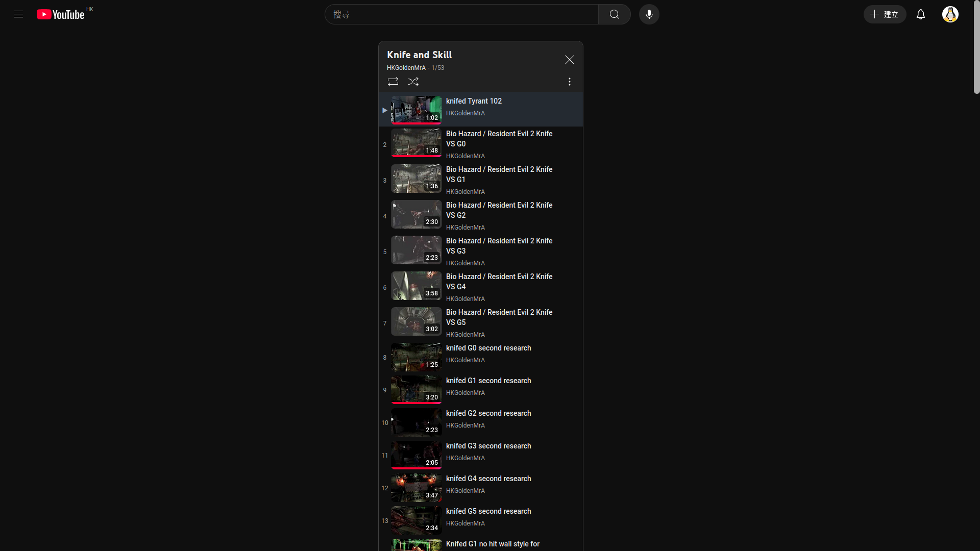The image size is (980, 551).
Task: Click title 'Bio Hazard / Resident Evil 2 Knife VS G4'
Action: click(499, 282)
